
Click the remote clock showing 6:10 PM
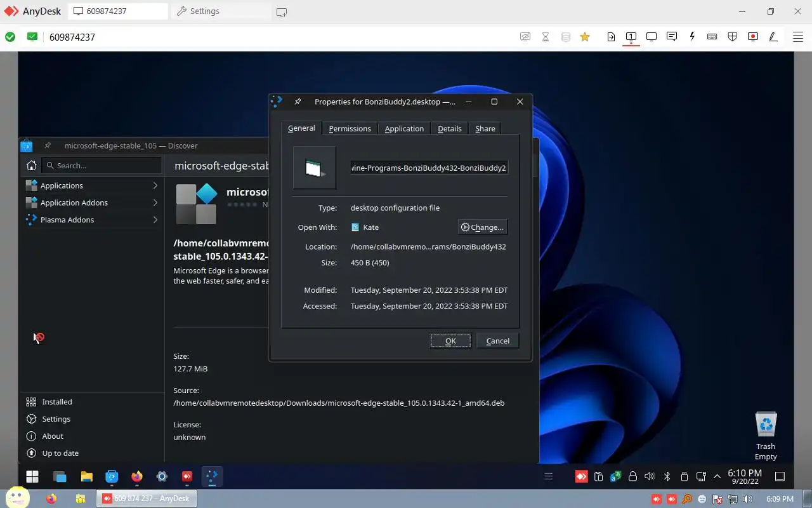pos(745,476)
